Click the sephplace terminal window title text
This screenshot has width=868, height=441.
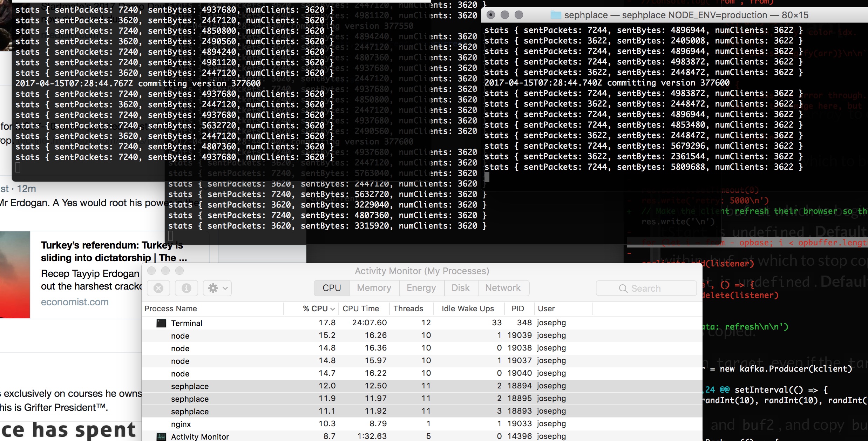pyautogui.click(x=686, y=15)
